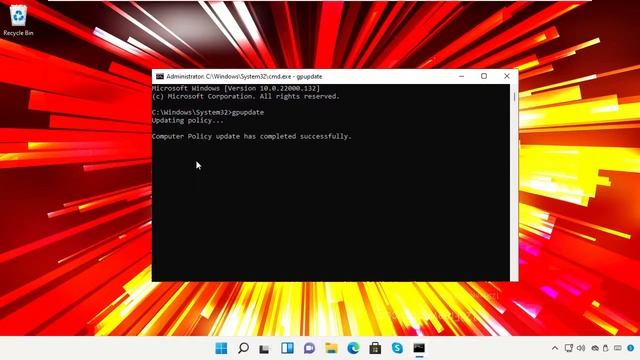Open File Explorer from the taskbar
Viewport: 640px width, 360px height.
331,348
